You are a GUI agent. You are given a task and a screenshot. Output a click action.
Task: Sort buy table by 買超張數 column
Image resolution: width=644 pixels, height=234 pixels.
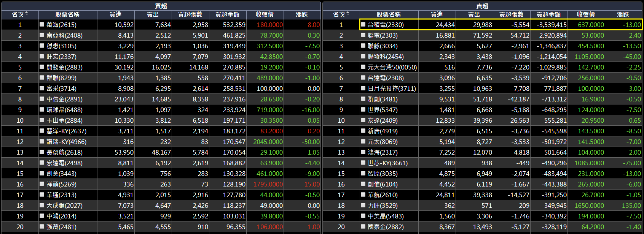tap(190, 14)
